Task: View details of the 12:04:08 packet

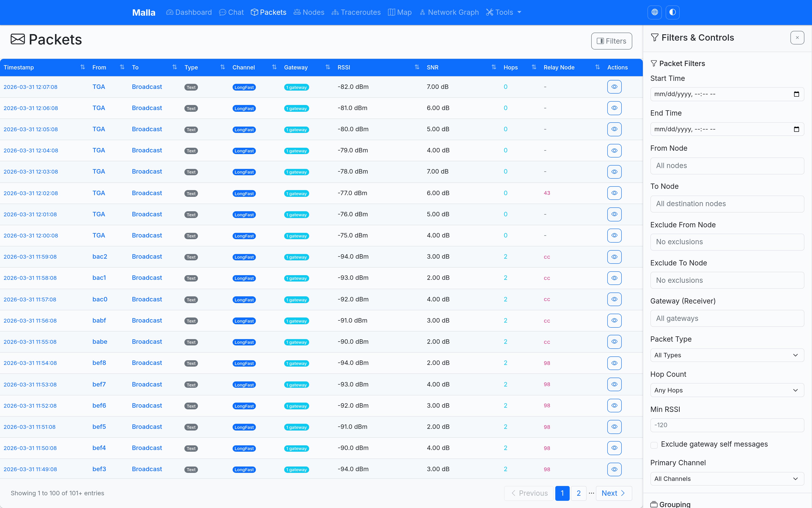Action: click(614, 150)
